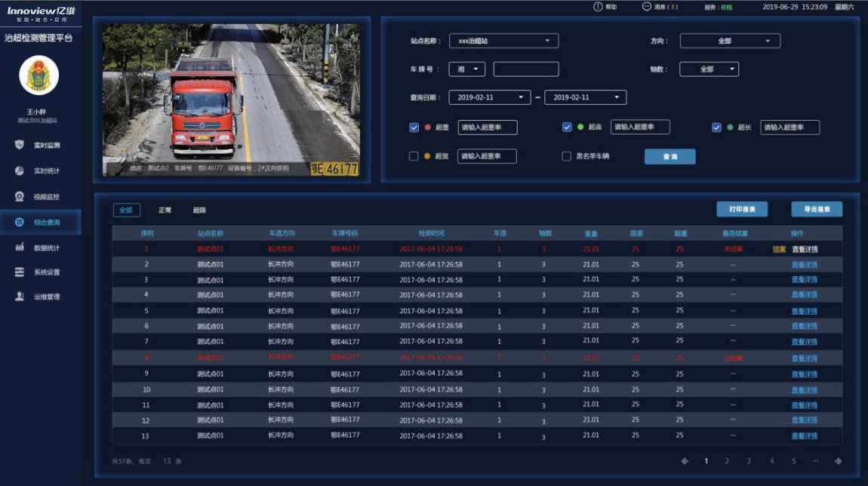Image resolution: width=868 pixels, height=486 pixels.
Task: Click the 运维管理 person icon
Action: click(20, 297)
